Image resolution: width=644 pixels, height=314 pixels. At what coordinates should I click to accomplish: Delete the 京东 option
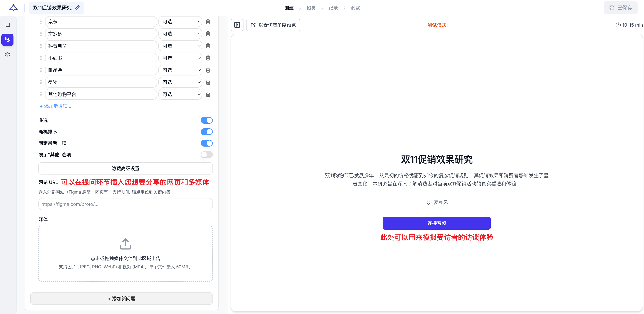click(208, 22)
